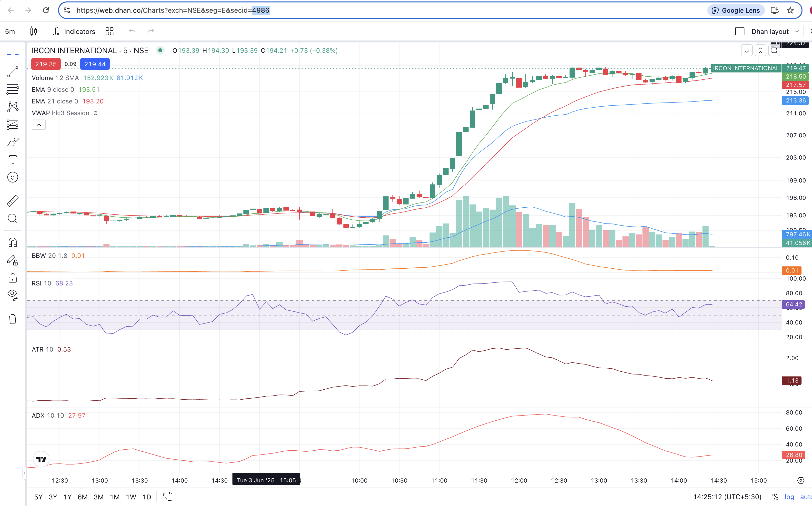Select the 1Y range tab

click(x=68, y=497)
